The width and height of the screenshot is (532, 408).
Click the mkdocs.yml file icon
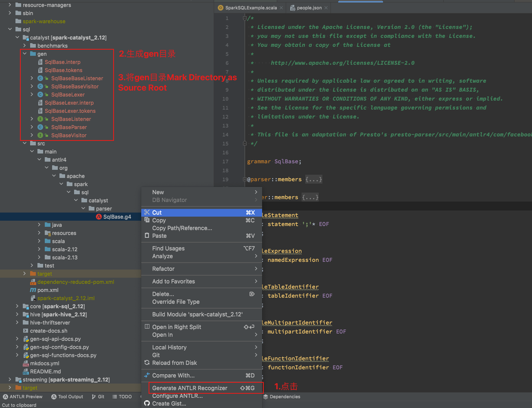tap(26, 363)
